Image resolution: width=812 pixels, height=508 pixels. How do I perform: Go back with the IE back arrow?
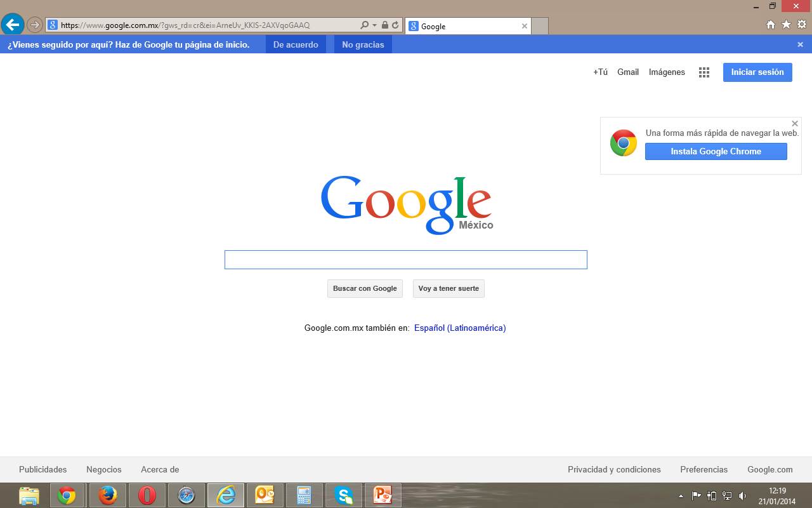tap(12, 25)
